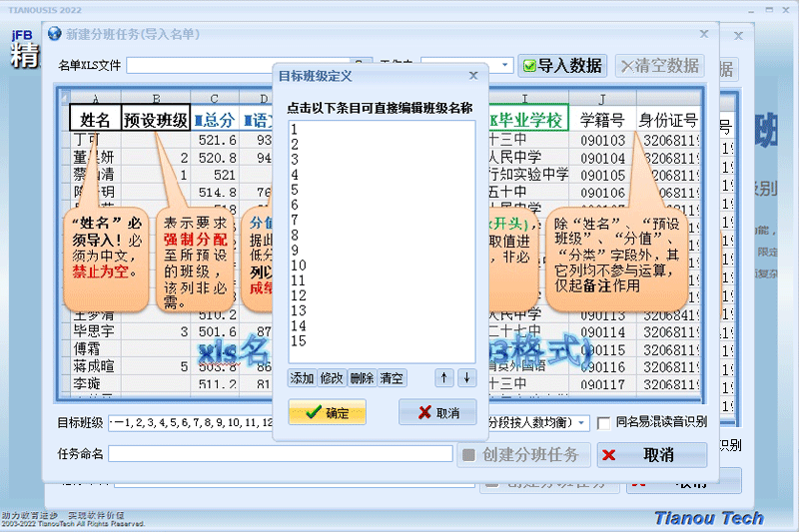Select class item 13 in the list
This screenshot has width=799, height=532.
tap(382, 310)
